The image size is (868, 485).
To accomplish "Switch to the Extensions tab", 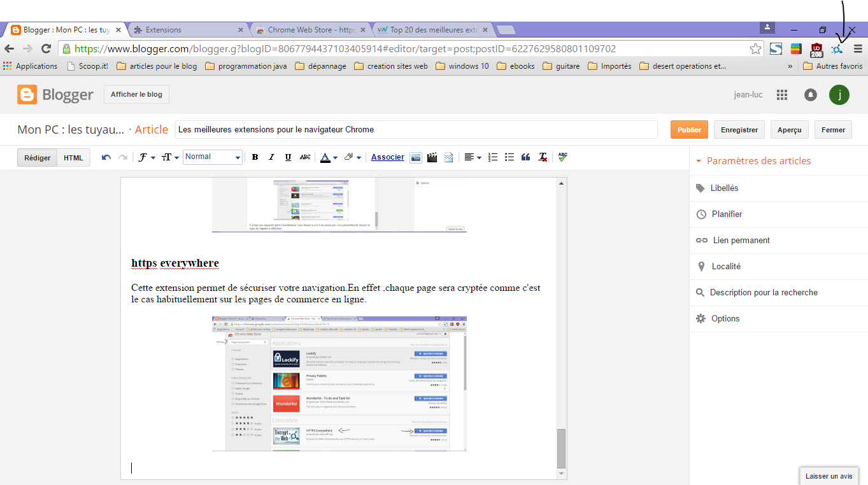I will (x=188, y=30).
